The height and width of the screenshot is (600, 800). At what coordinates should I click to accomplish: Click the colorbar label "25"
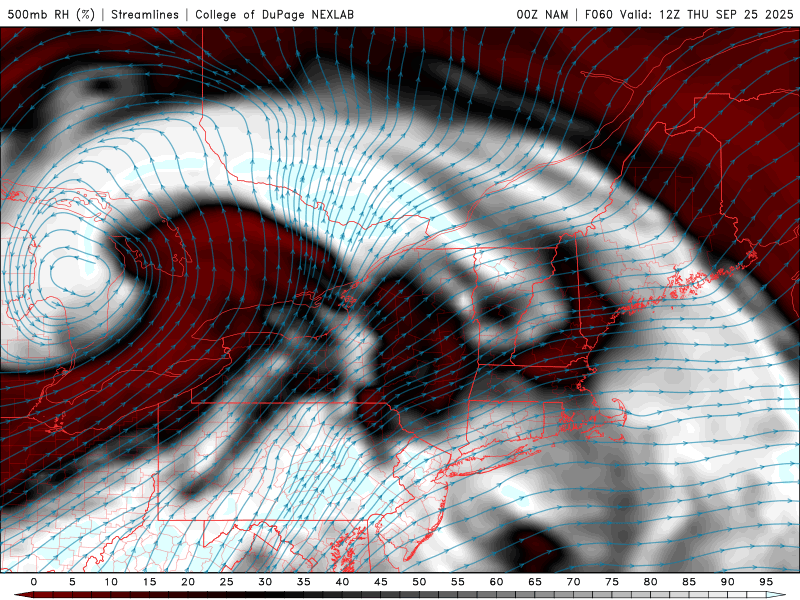click(x=226, y=582)
